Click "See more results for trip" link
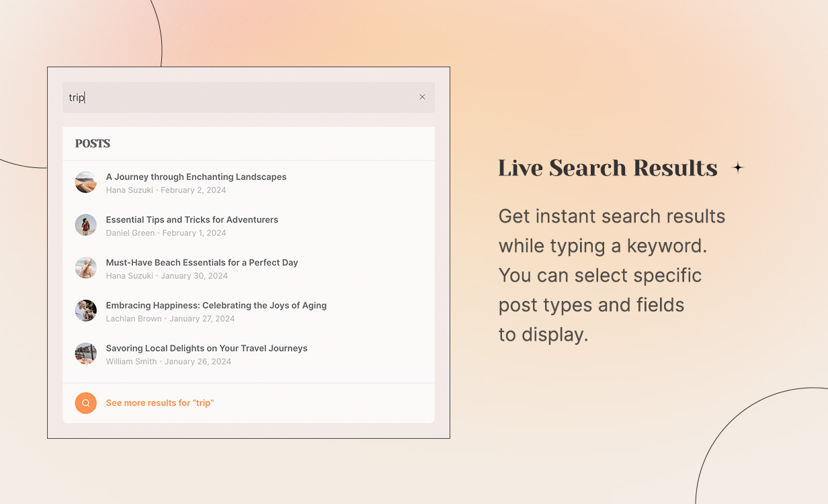The image size is (828, 504). 160,403
